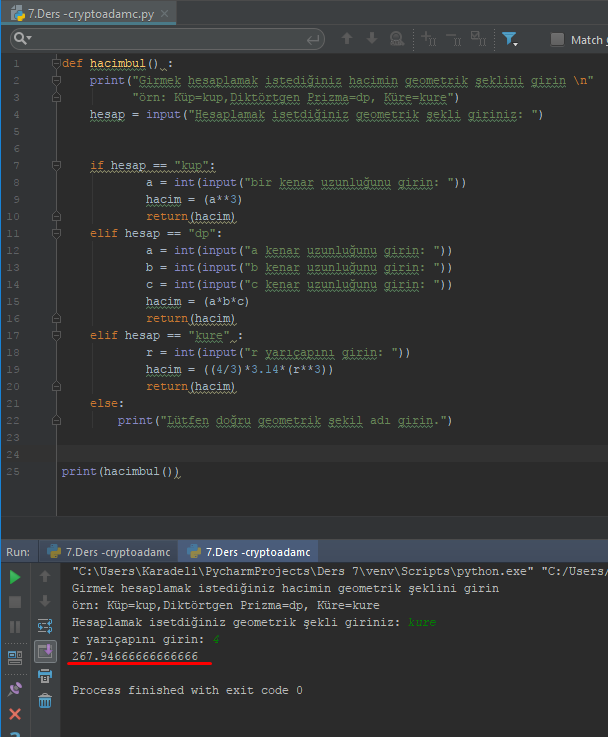Select the second 7.Ders -cryptoadamc Run tab
The width and height of the screenshot is (608, 737).
pos(250,552)
